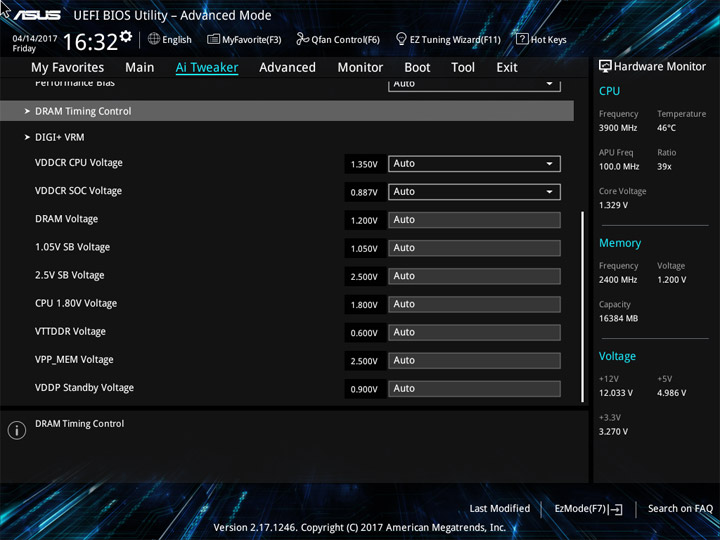The image size is (720, 540).
Task: Go to Exit tab
Action: (507, 68)
